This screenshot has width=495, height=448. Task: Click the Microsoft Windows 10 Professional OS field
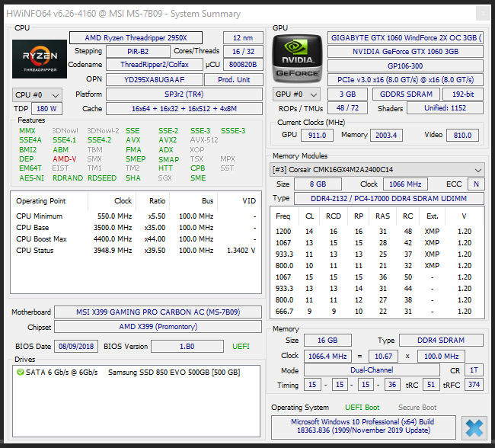(363, 426)
